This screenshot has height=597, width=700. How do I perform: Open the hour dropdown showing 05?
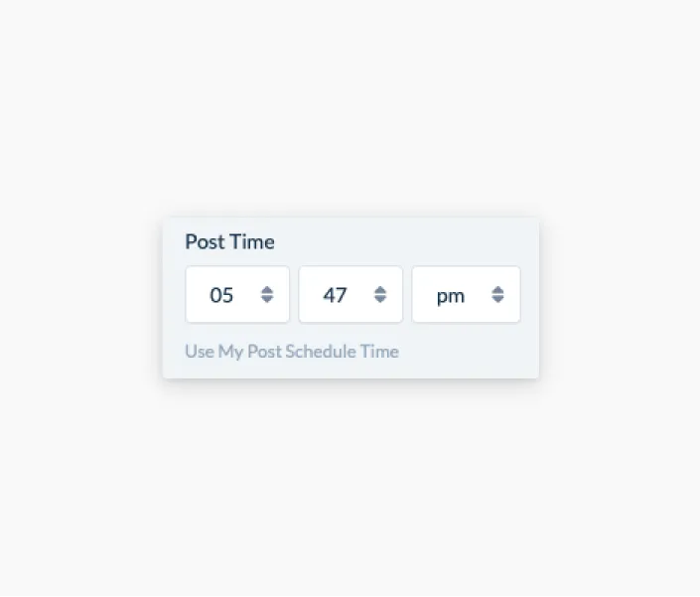[237, 294]
